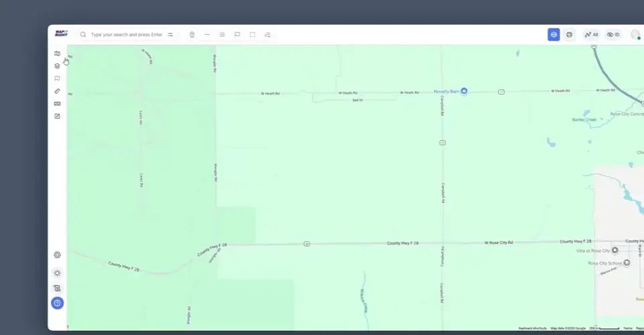Toggle the 'All' parcel lines button

coord(592,34)
